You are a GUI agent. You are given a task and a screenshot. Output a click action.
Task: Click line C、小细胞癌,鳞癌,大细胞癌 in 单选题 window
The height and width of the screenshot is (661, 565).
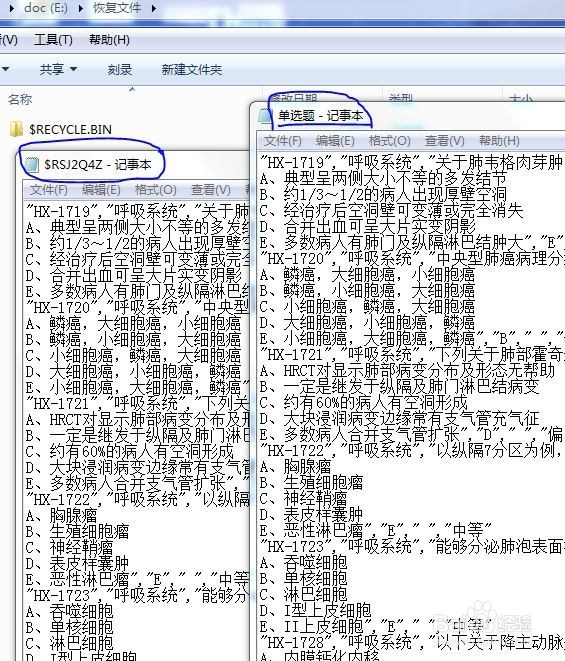click(x=367, y=306)
